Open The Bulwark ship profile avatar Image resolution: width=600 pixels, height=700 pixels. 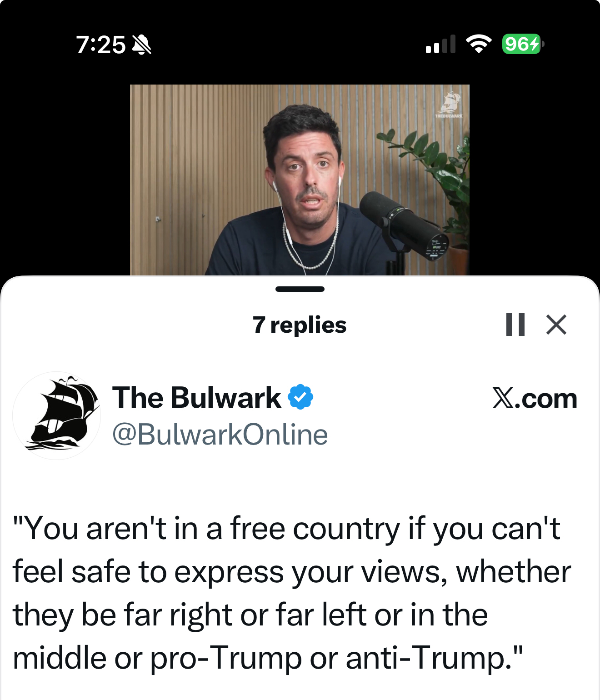[56, 415]
